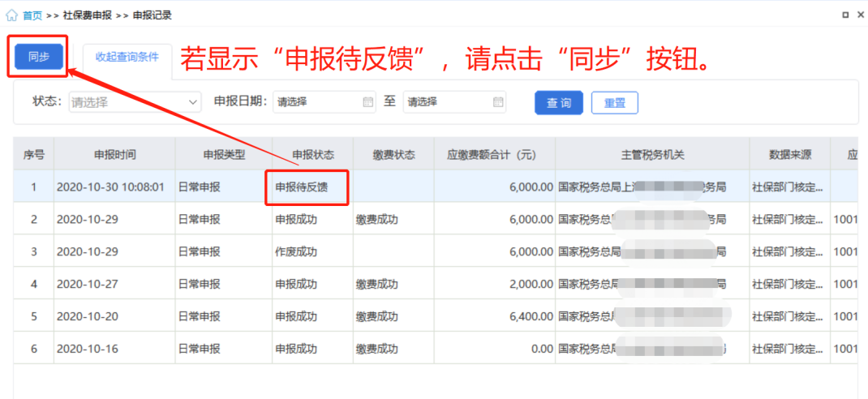Click the 主管税务机关 column header
The width and height of the screenshot is (868, 399).
click(x=642, y=154)
